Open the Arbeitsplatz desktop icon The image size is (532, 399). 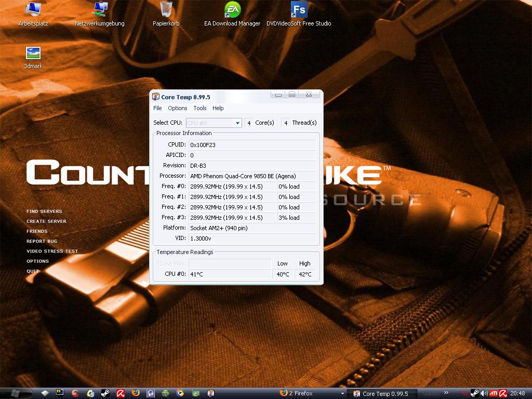[33, 14]
